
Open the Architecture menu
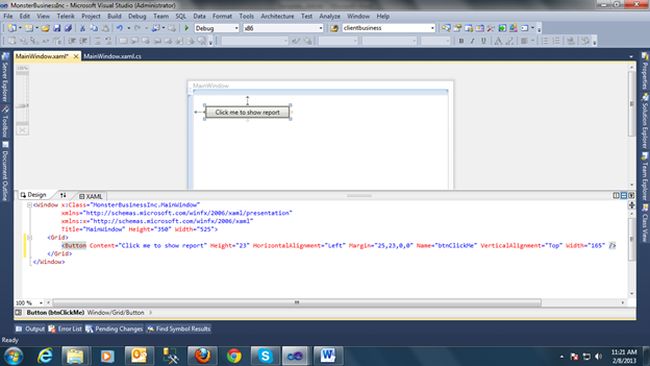(x=277, y=16)
